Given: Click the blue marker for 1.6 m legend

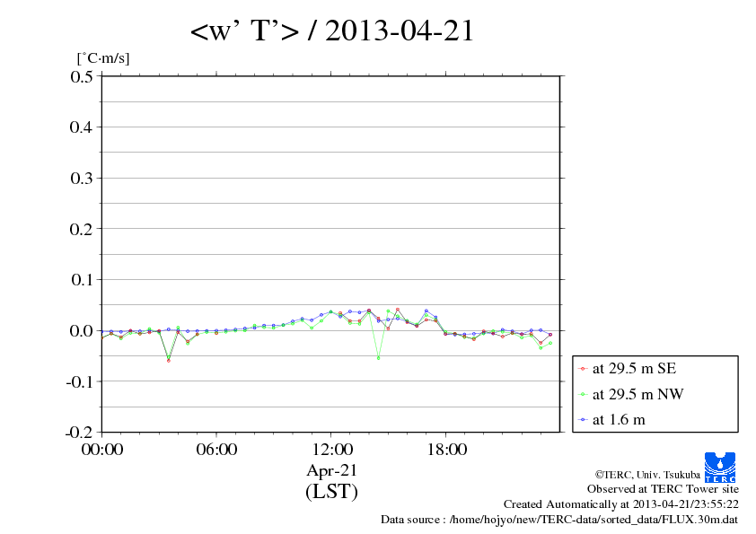Looking at the screenshot, I should (583, 420).
